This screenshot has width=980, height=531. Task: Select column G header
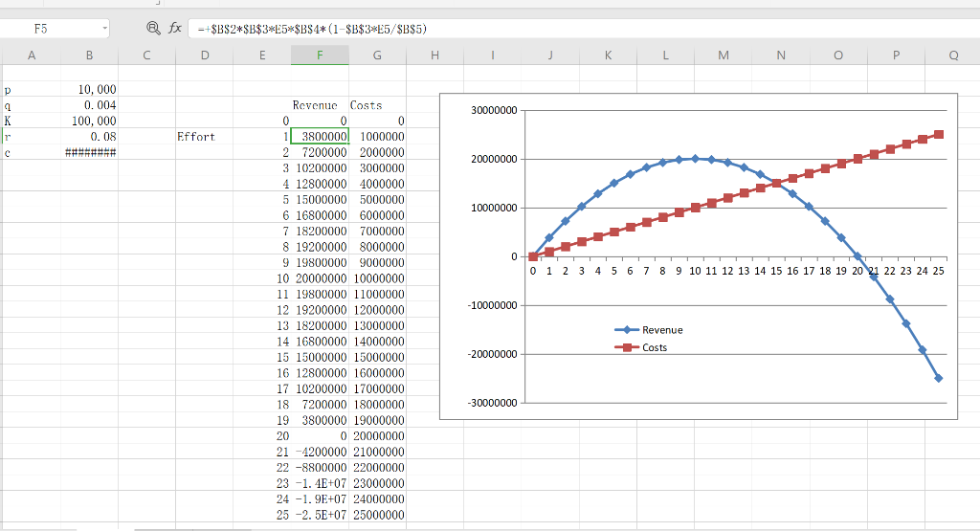[x=377, y=55]
